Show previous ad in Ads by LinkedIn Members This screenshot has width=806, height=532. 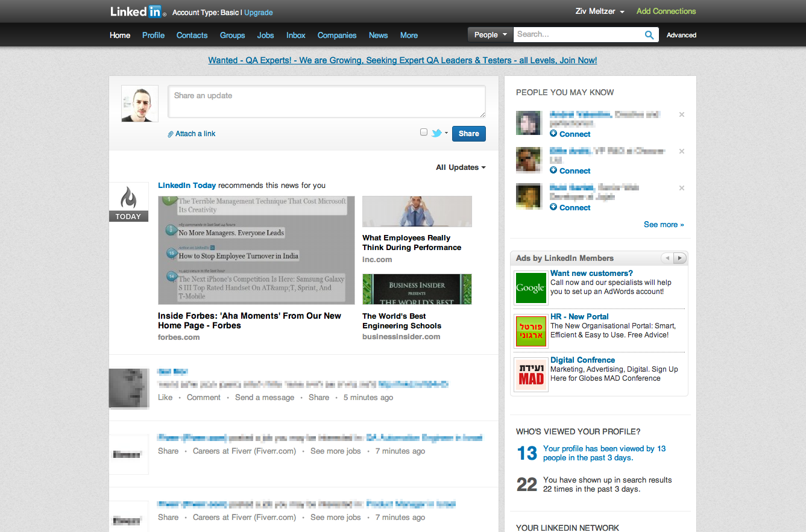667,258
